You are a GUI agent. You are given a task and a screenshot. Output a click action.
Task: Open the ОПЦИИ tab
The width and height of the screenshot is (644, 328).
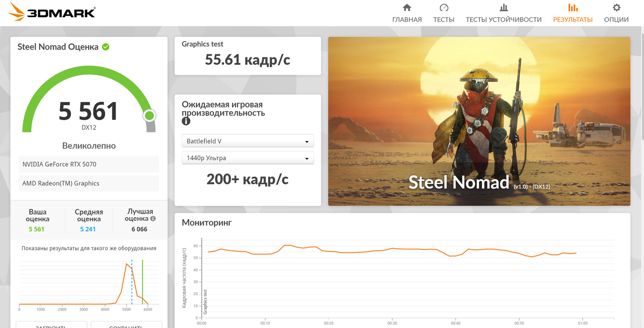pyautogui.click(x=616, y=20)
